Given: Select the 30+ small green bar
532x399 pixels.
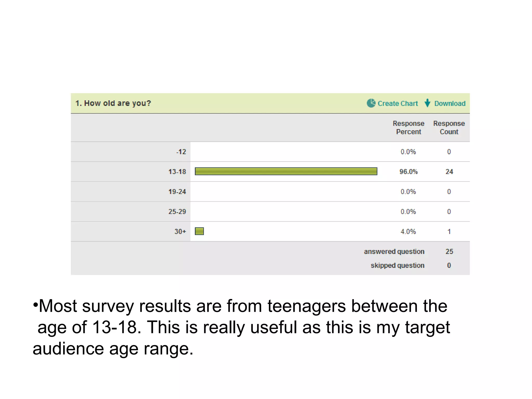Looking at the screenshot, I should point(199,231).
